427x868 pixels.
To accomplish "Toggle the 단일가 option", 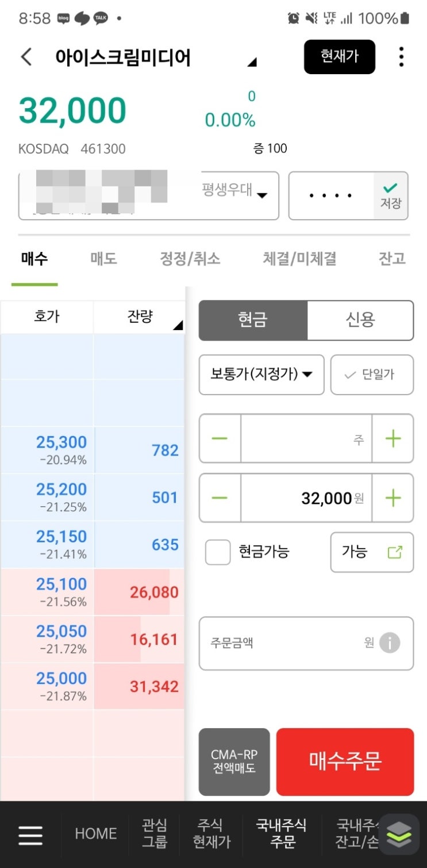I will 372,375.
